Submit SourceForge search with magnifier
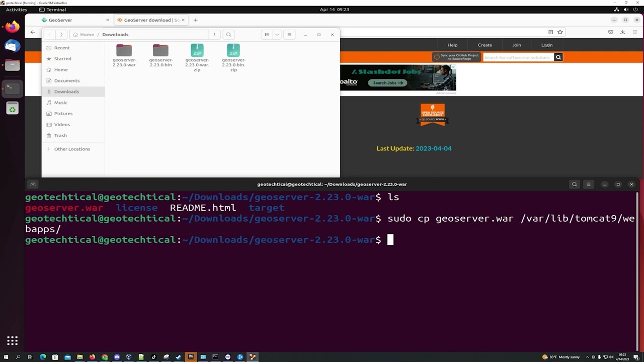The height and width of the screenshot is (362, 644). 558,57
